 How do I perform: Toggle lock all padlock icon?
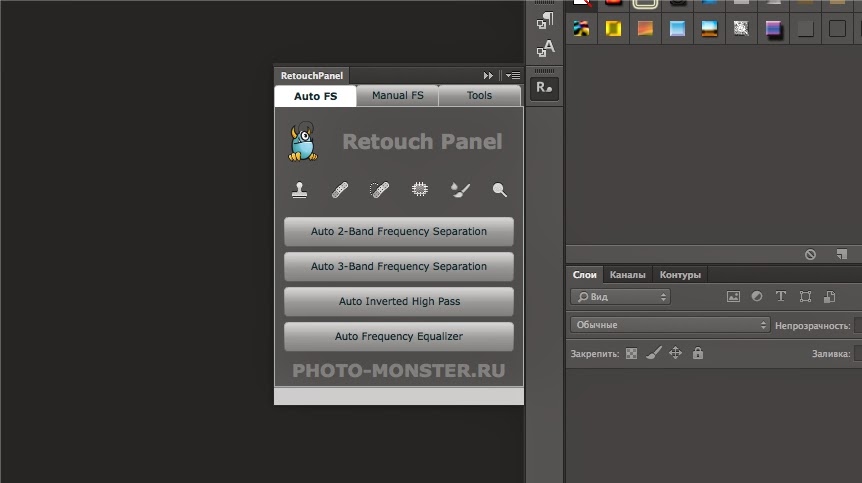(x=698, y=353)
